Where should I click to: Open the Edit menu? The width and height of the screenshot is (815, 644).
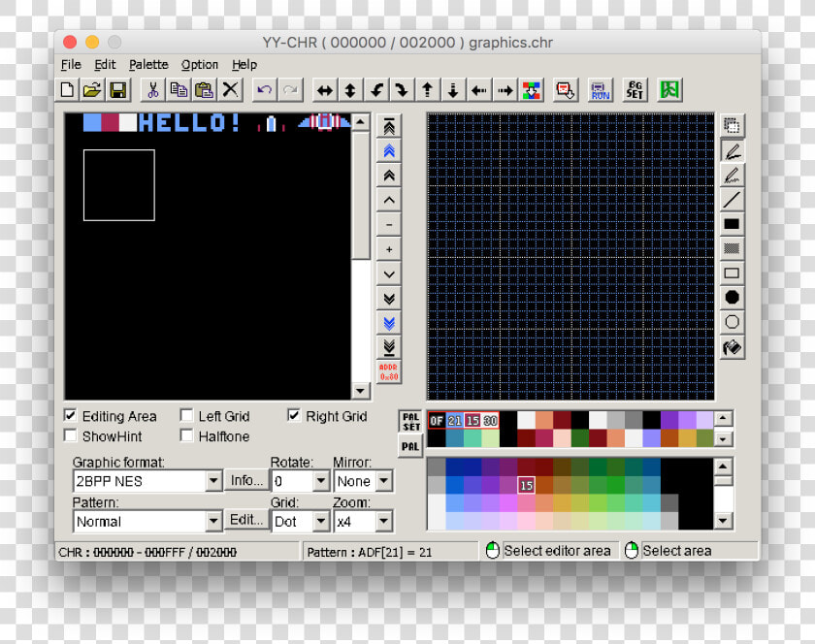click(x=105, y=64)
